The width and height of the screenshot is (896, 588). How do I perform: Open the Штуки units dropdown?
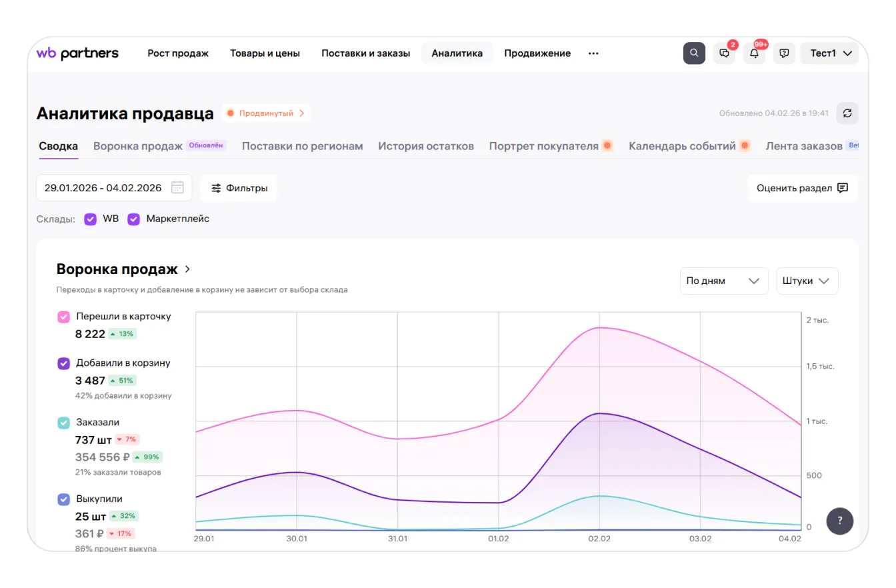[807, 281]
